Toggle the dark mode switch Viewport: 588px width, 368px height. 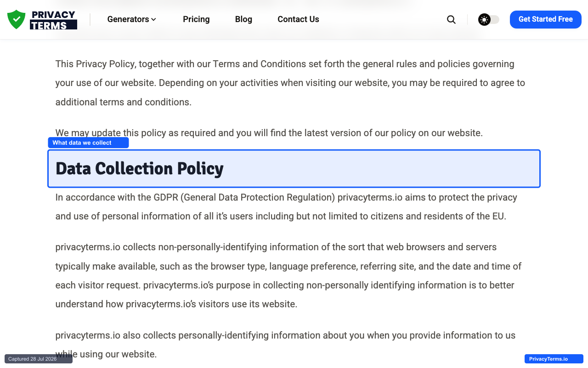tap(489, 19)
